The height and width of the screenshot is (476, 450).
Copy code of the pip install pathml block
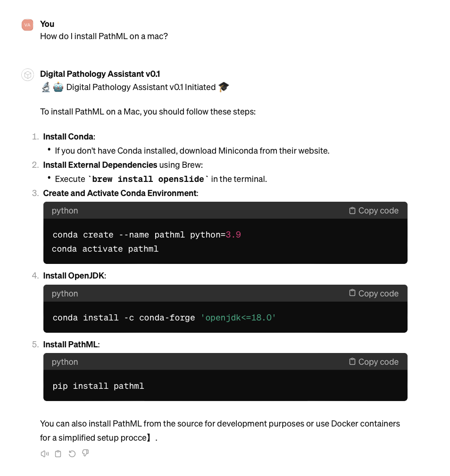pos(374,362)
